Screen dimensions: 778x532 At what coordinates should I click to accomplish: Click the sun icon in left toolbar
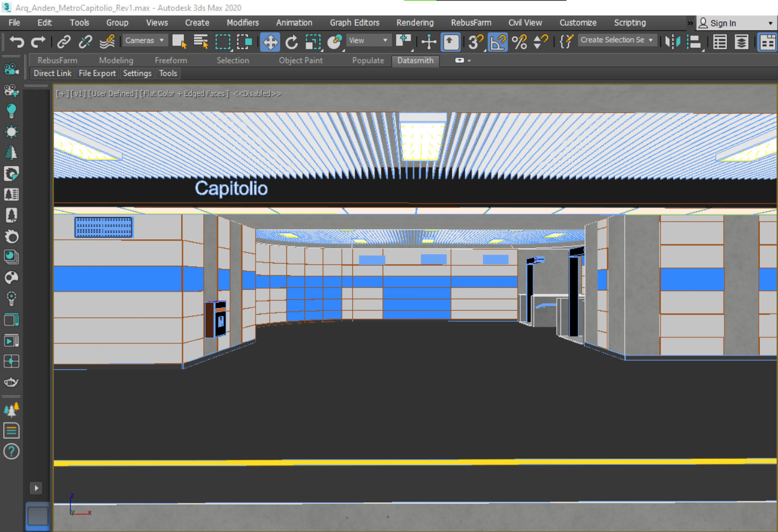tap(11, 132)
